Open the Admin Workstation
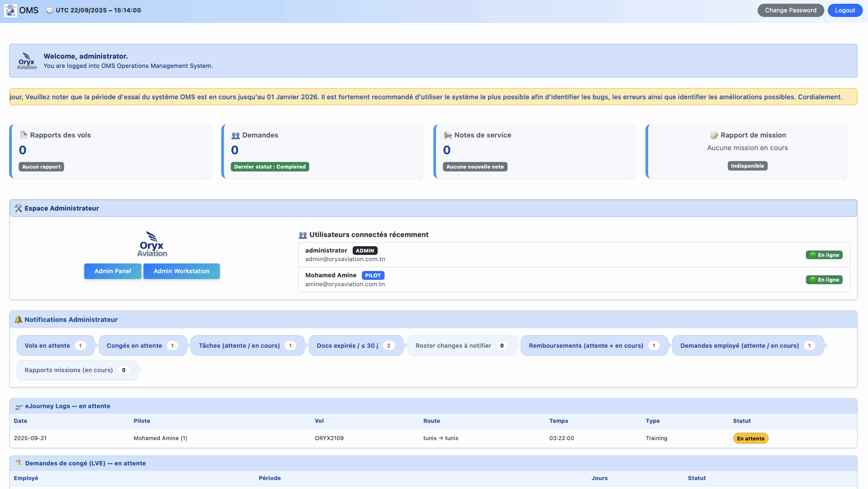 (181, 271)
